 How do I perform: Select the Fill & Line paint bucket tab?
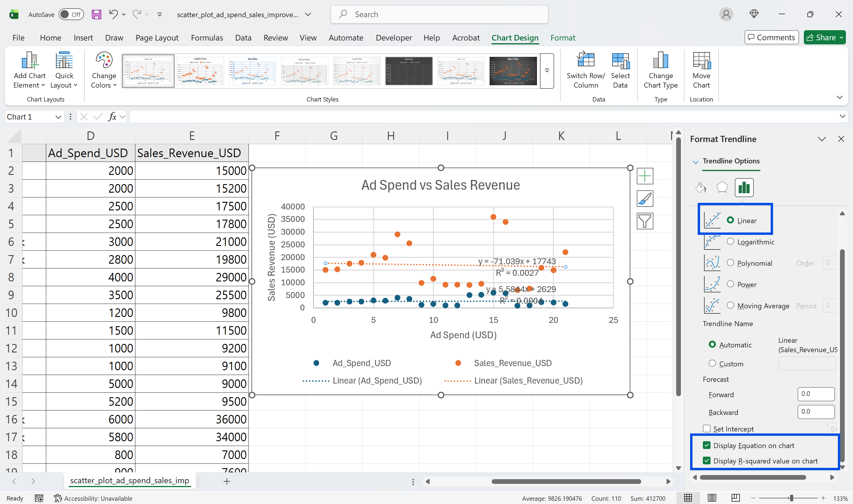pos(701,187)
